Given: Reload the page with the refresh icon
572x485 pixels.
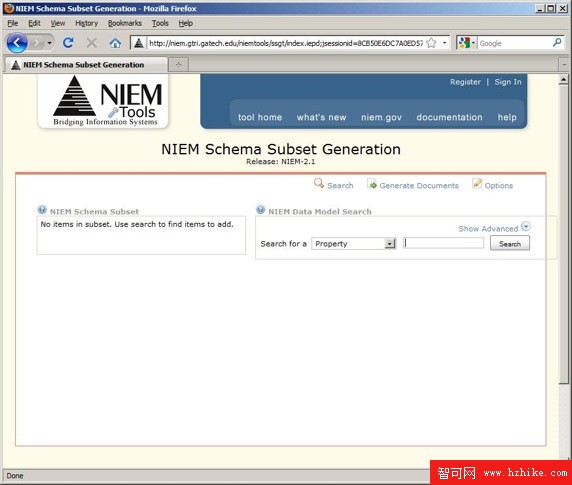Looking at the screenshot, I should click(x=68, y=43).
